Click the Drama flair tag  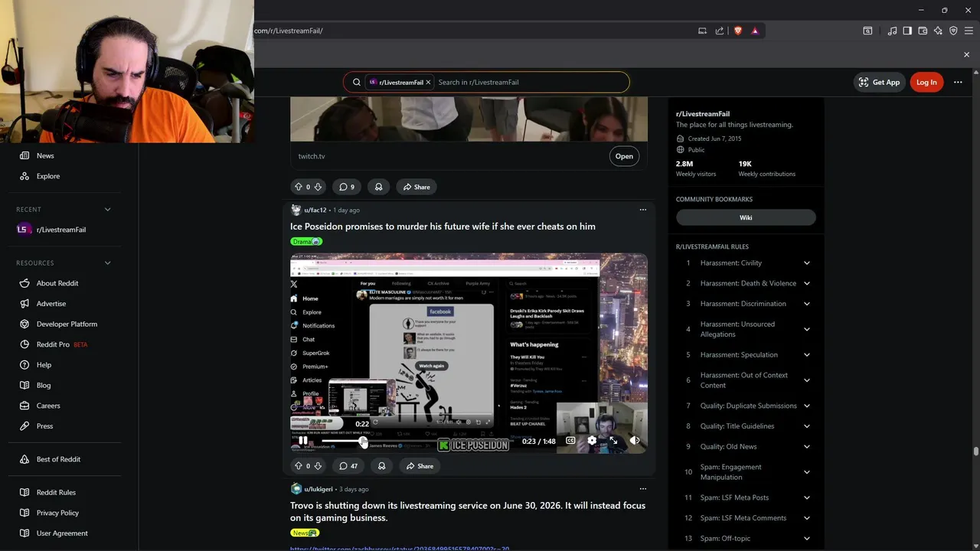tap(306, 242)
